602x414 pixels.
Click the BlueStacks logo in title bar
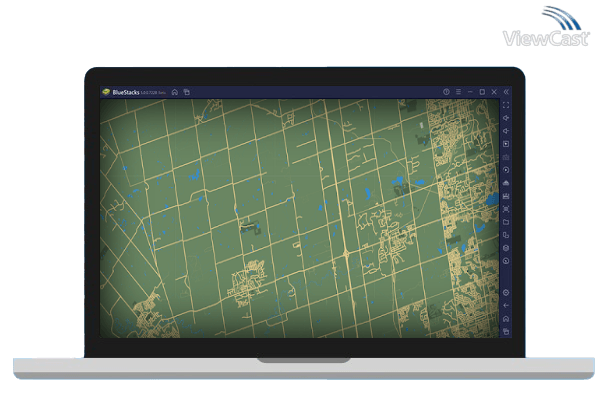106,92
